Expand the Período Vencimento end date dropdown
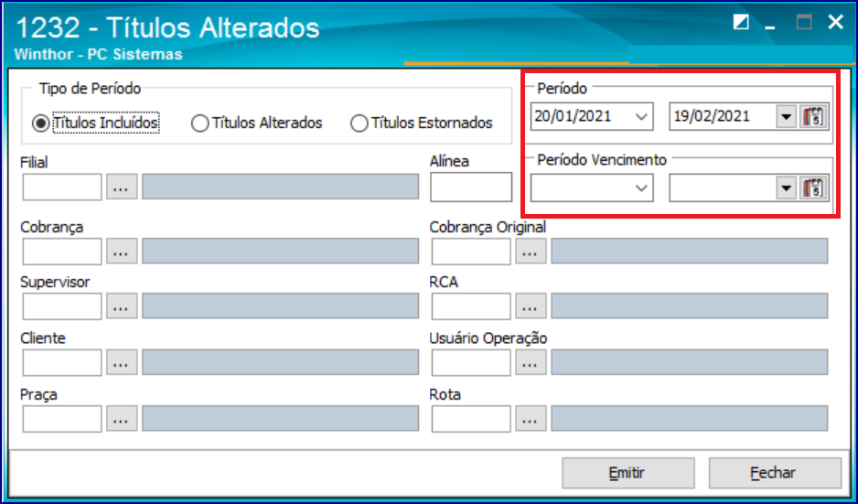This screenshot has width=858, height=504. tap(787, 188)
